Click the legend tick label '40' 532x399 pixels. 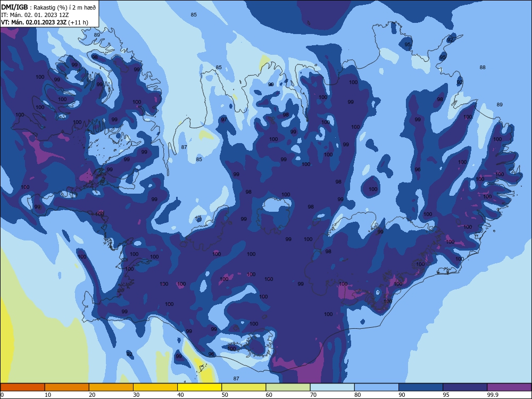pos(180,395)
